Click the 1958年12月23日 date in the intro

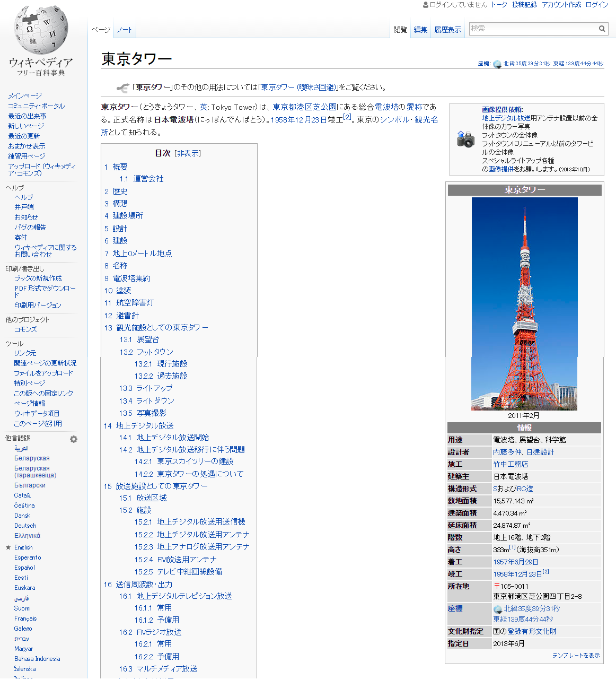299,120
